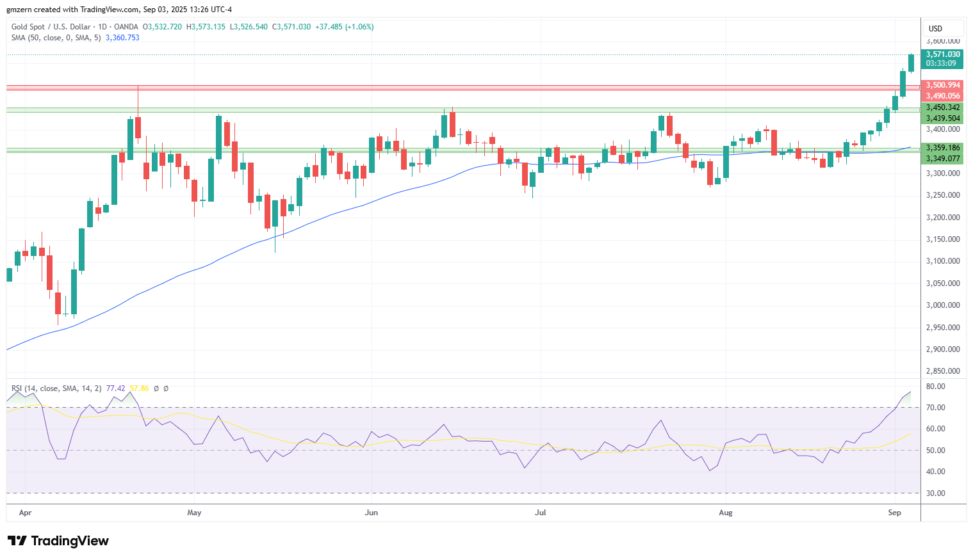Click the RSI 30.00 axis label

pyautogui.click(x=936, y=493)
